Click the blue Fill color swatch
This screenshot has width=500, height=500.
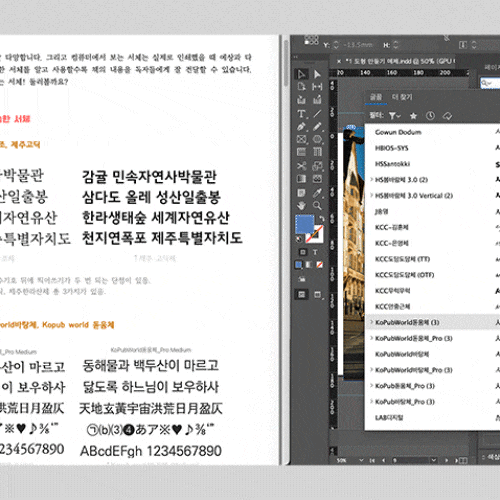[305, 224]
